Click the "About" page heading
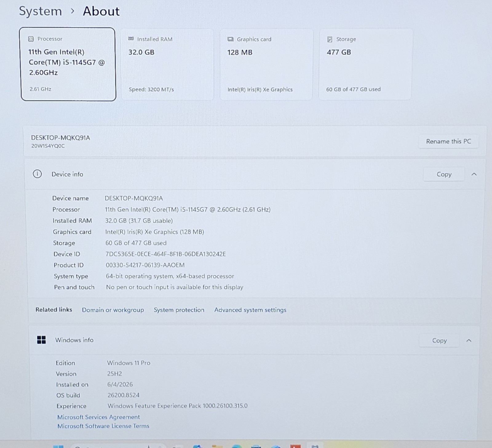Screen dimensions: 492x448 pos(101,11)
